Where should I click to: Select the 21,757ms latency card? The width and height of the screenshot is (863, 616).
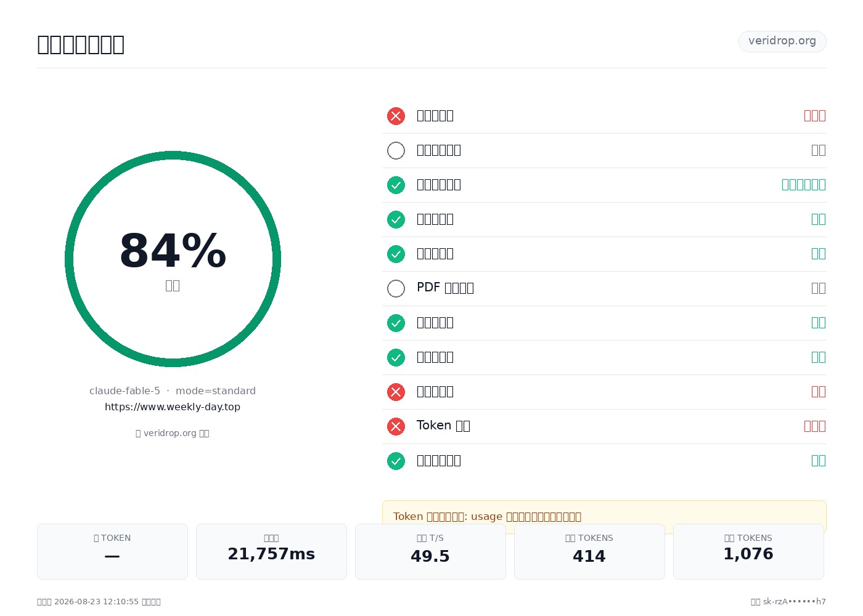click(271, 551)
